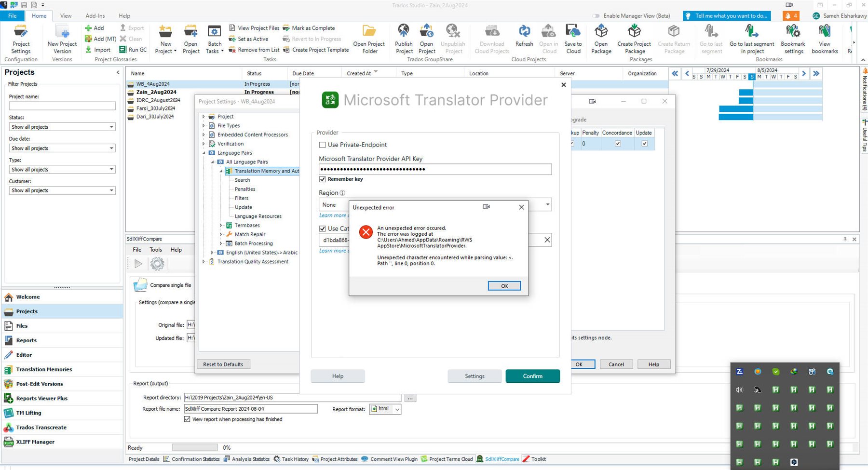
Task: Click SdlXliffCompare run play icon
Action: point(138,264)
